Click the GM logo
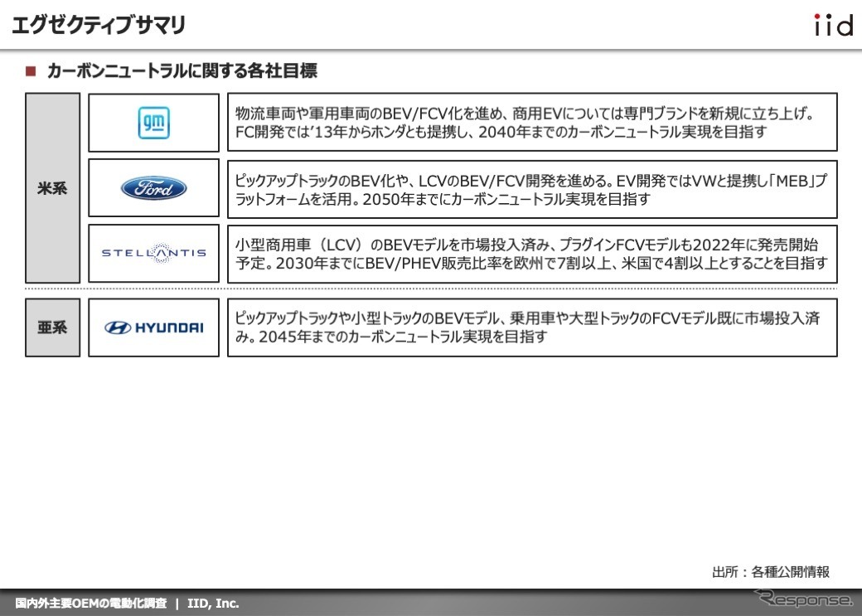862x616 pixels. click(x=153, y=123)
